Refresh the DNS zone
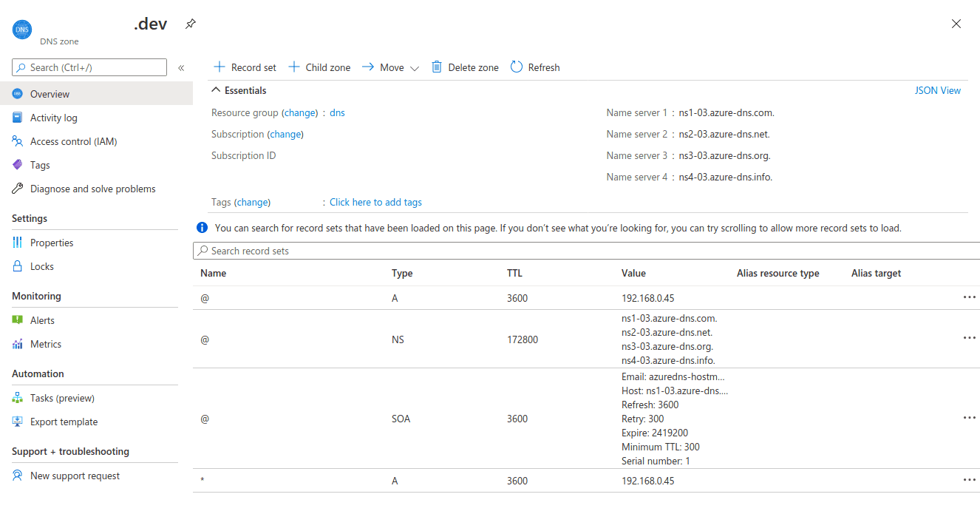Image resolution: width=980 pixels, height=514 pixels. point(535,67)
